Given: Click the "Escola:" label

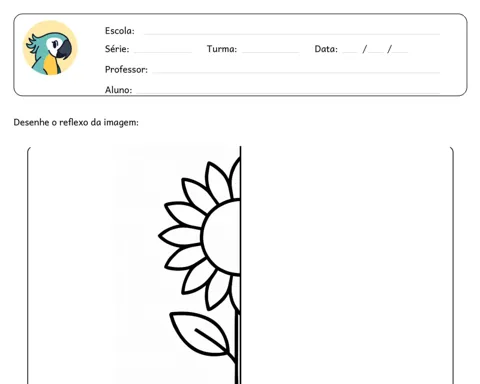Looking at the screenshot, I should [x=120, y=31].
